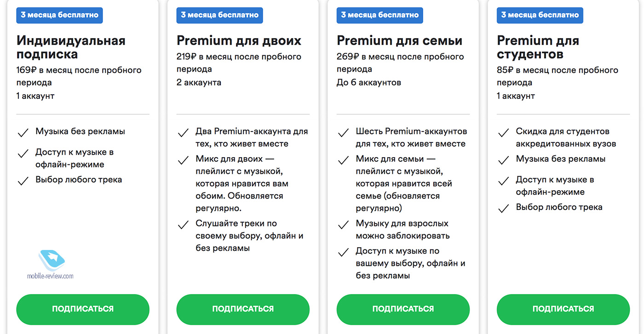644x334 pixels.
Task: Subscribe to Premium для студентов plan
Action: coord(563,309)
